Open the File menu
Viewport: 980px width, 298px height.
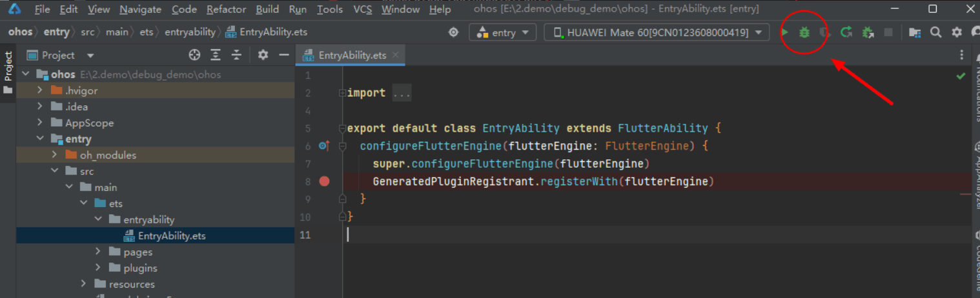[x=42, y=9]
